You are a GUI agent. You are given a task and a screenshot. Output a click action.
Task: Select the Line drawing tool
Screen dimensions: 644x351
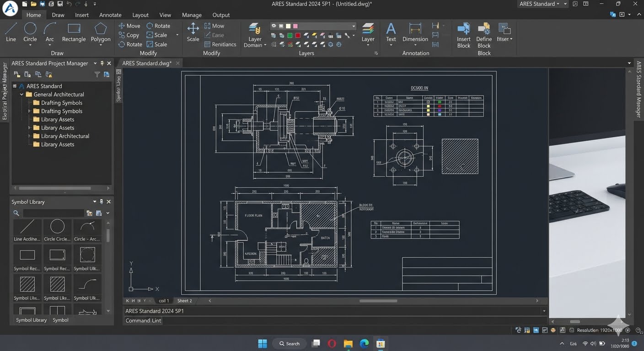(11, 32)
